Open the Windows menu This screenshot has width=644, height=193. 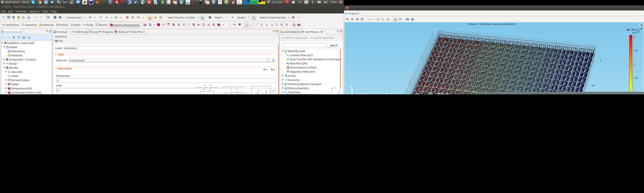(x=21, y=11)
